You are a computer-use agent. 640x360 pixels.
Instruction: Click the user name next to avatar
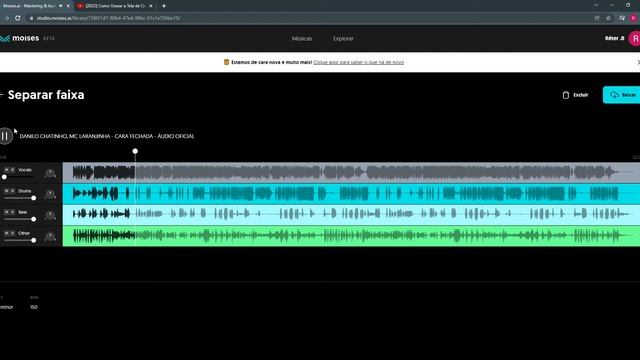(x=614, y=38)
